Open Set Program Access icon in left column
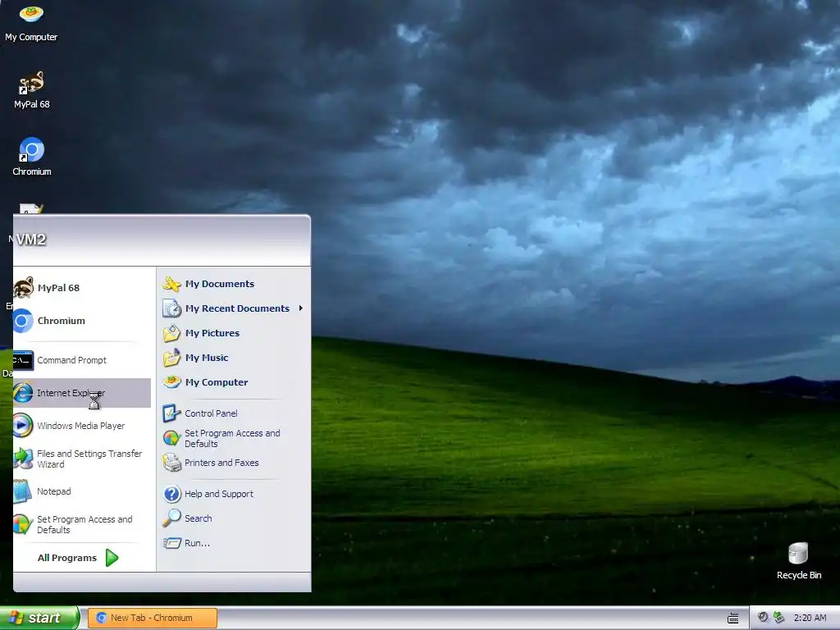The height and width of the screenshot is (630, 840). 23,524
